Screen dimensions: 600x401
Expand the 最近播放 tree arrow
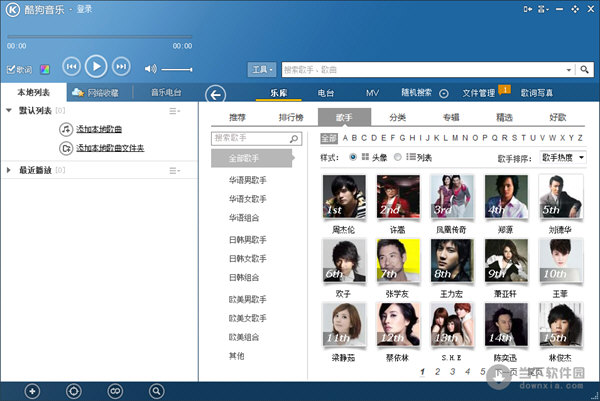click(8, 170)
